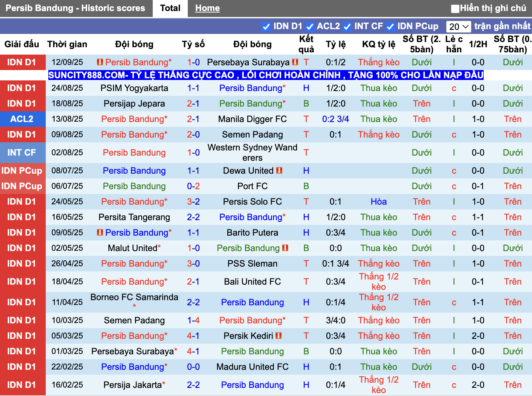
Task: Open Western Sydney Wanderers team link
Action: [x=252, y=153]
